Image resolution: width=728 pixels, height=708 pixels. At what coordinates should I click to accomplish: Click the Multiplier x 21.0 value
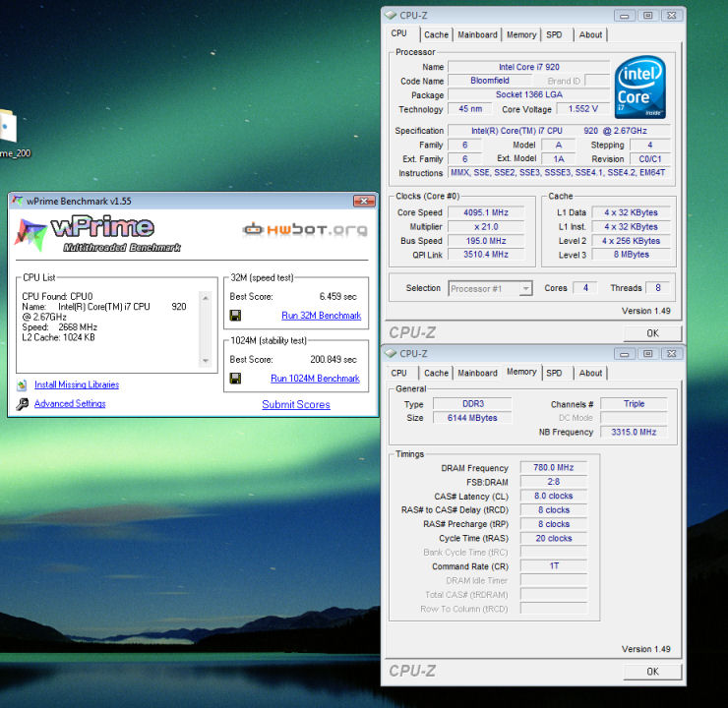(486, 227)
